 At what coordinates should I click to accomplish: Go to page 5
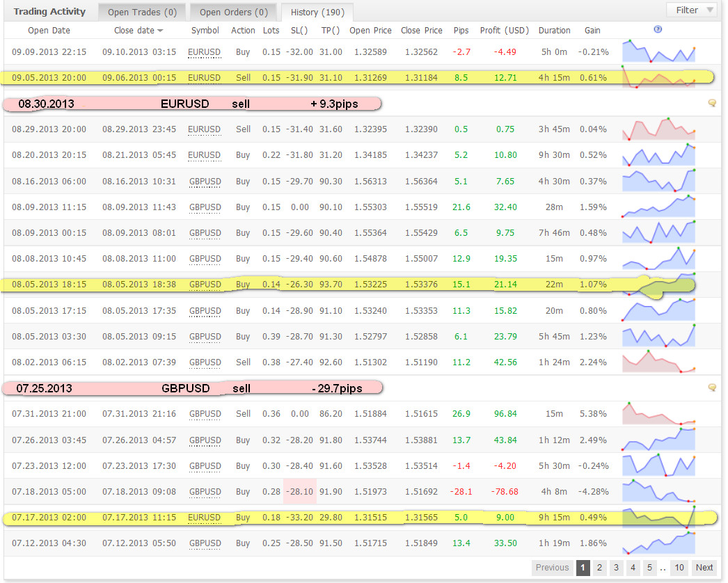tap(649, 567)
